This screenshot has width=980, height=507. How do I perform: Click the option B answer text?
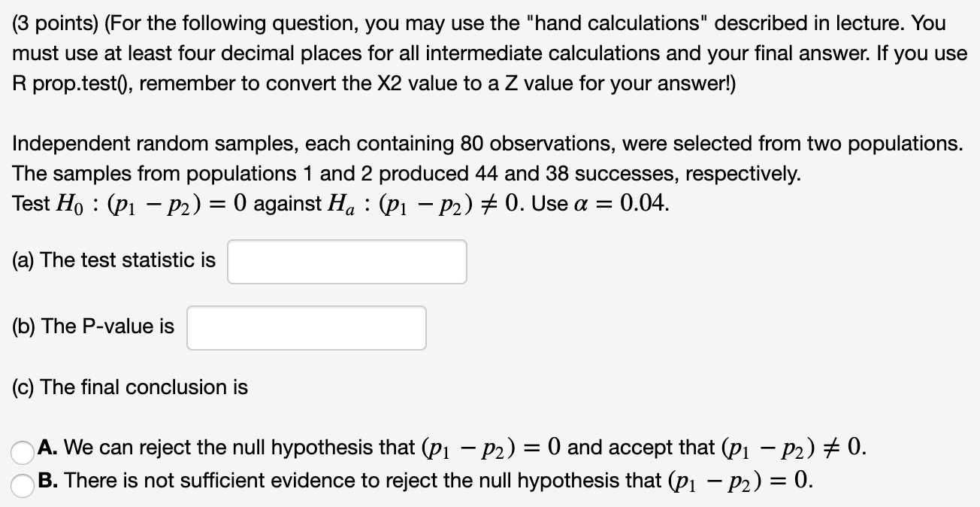(425, 481)
